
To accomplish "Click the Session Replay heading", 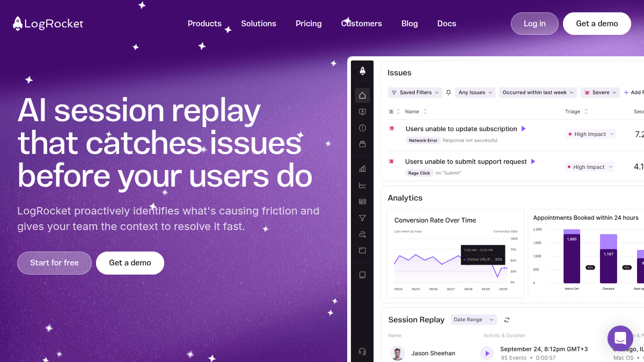I will click(416, 320).
